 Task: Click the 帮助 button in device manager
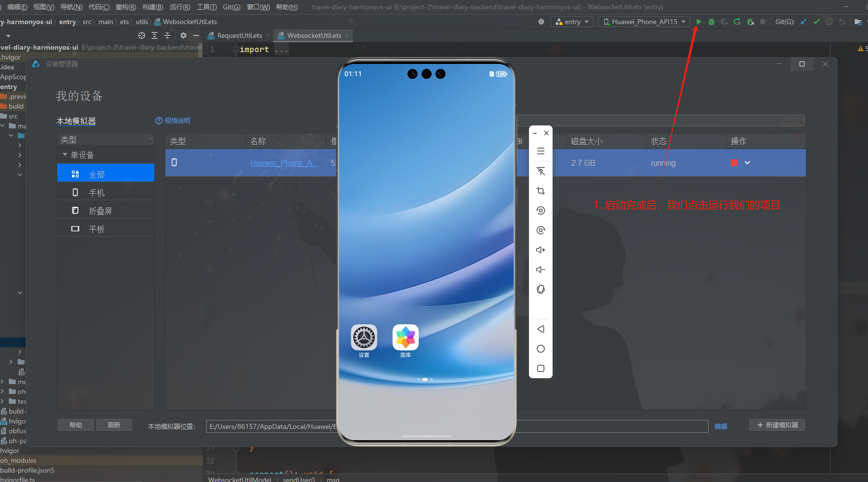click(x=76, y=425)
